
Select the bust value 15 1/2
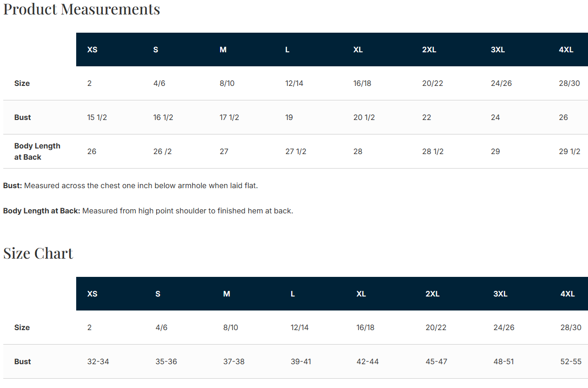(97, 117)
